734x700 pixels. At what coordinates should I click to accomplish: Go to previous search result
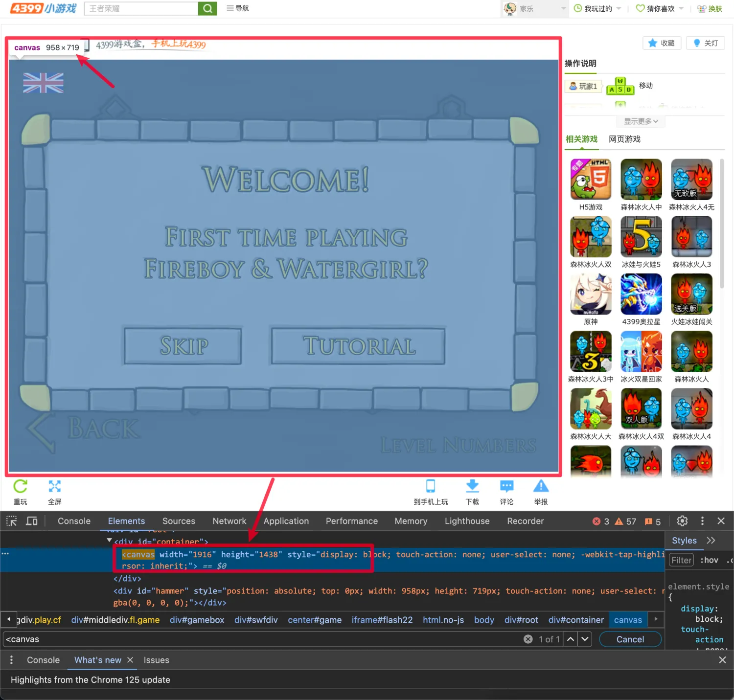tap(571, 639)
